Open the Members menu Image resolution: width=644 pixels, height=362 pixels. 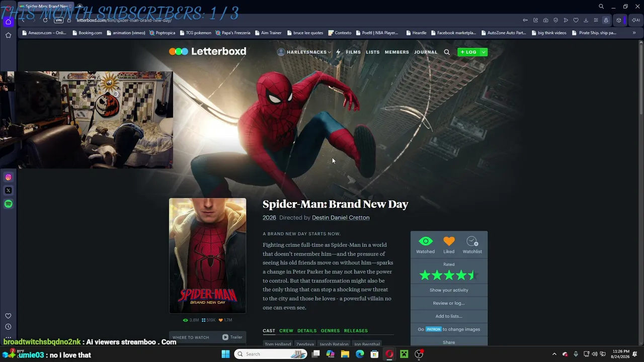pos(397,52)
